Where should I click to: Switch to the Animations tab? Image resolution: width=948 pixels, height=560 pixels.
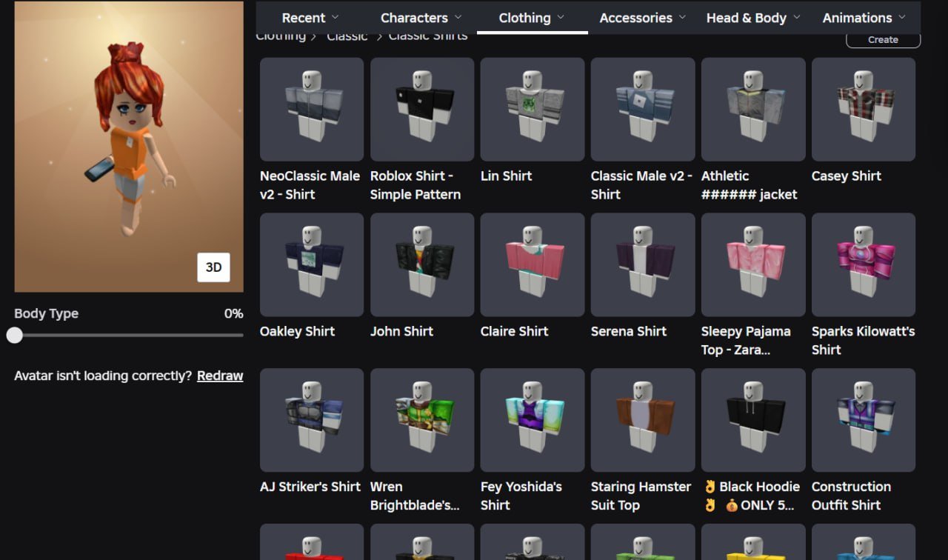tap(864, 18)
